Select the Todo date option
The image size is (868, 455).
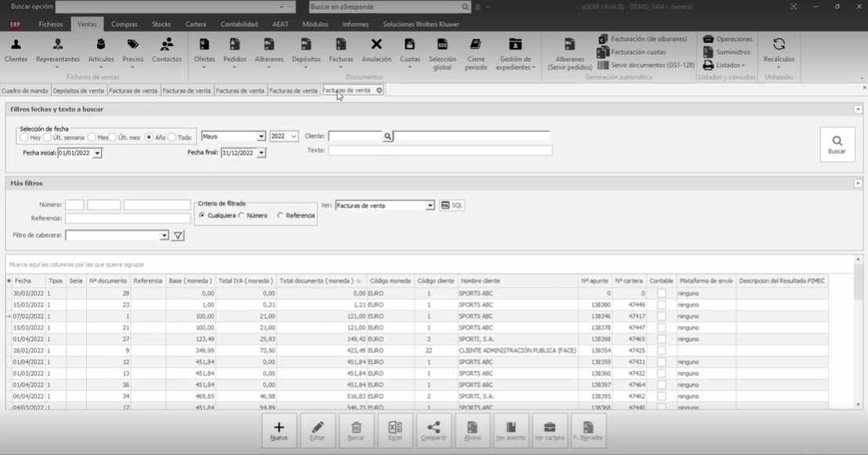(172, 137)
